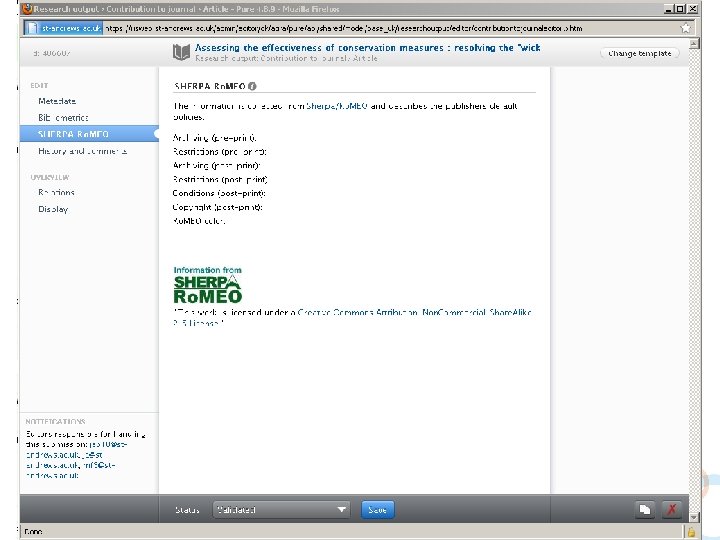Click the research output book icon
Viewport: 720px width, 540px height.
pos(181,52)
